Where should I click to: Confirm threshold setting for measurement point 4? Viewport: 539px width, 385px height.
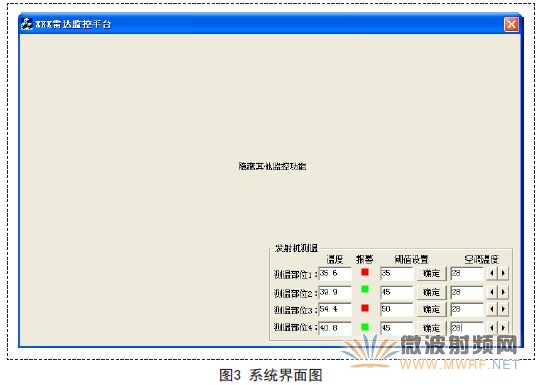(x=431, y=328)
